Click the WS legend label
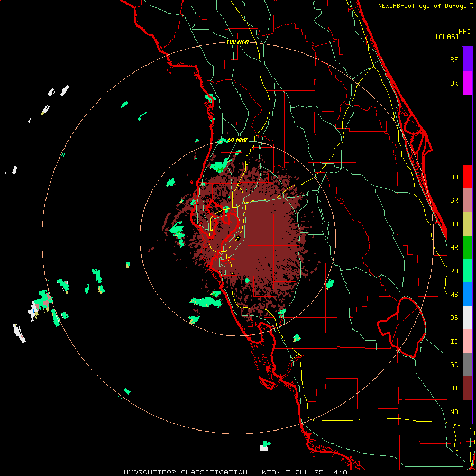Image resolution: width=476 pixels, height=476 pixels. pos(454,295)
